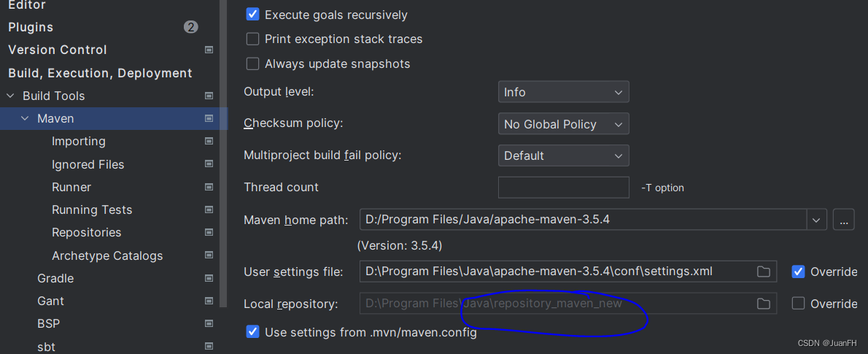The width and height of the screenshot is (868, 354).
Task: Uncheck Execute goals recursively
Action: [x=252, y=15]
